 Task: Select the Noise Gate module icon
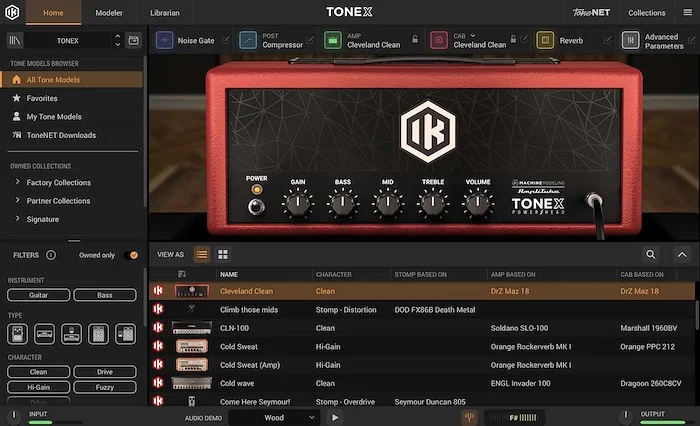click(x=164, y=41)
